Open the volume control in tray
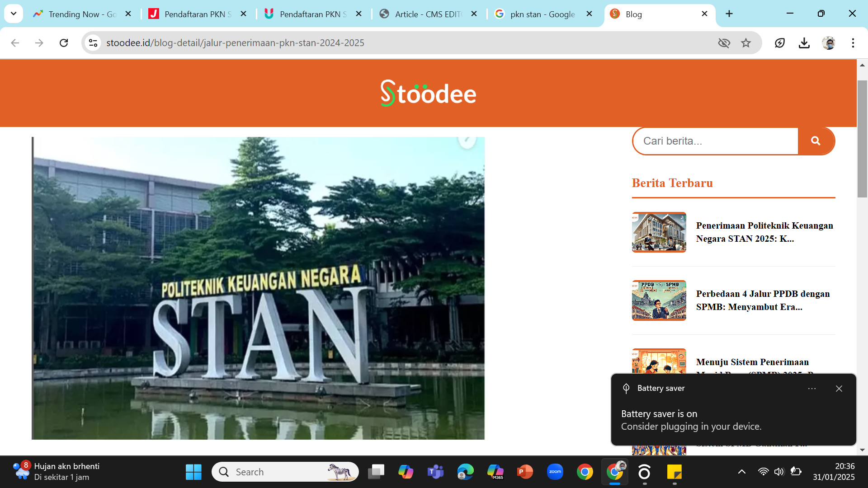 click(779, 472)
